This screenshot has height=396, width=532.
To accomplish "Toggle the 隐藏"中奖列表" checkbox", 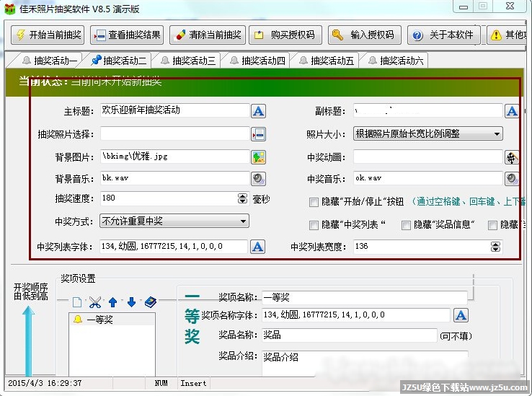I will pyautogui.click(x=314, y=225).
